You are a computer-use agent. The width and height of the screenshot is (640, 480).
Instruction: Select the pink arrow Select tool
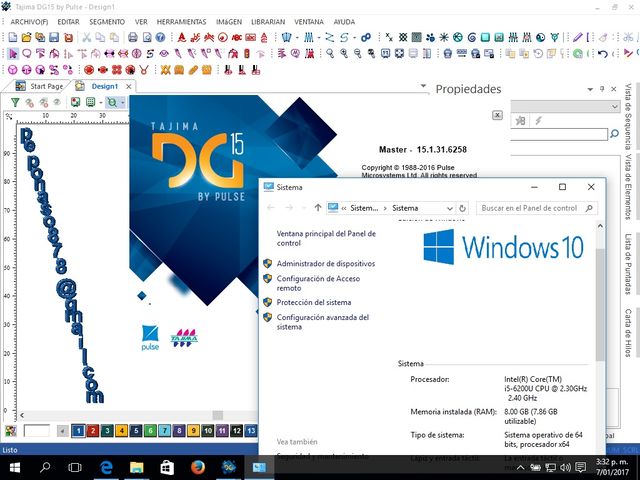coord(13,53)
